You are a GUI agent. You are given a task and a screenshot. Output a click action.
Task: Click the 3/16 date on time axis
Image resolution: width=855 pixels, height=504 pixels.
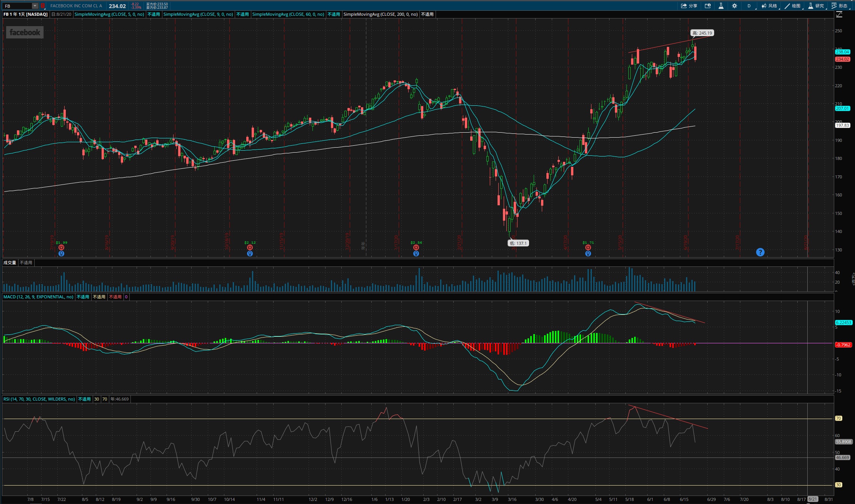[x=512, y=499]
